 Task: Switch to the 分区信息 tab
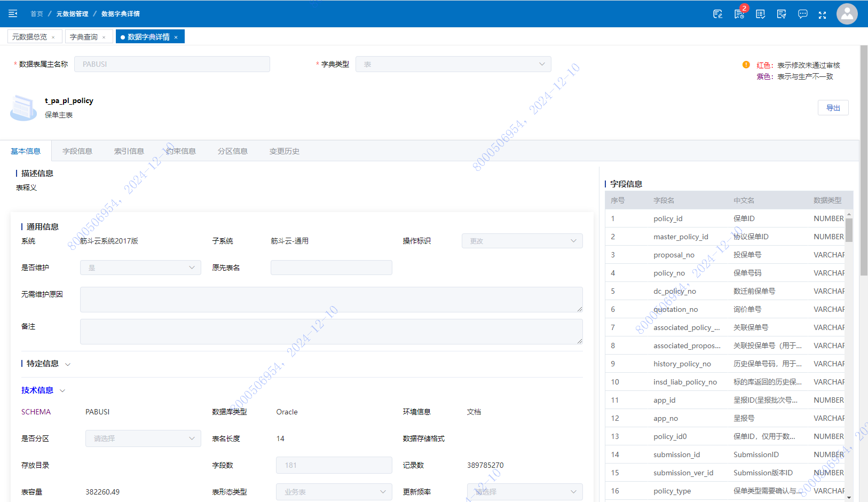pos(233,151)
